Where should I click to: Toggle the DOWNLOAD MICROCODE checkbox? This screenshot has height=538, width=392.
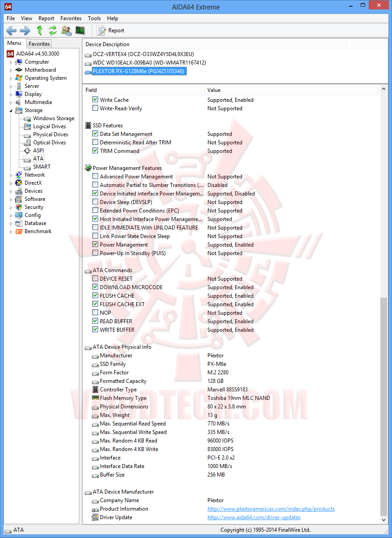point(95,287)
